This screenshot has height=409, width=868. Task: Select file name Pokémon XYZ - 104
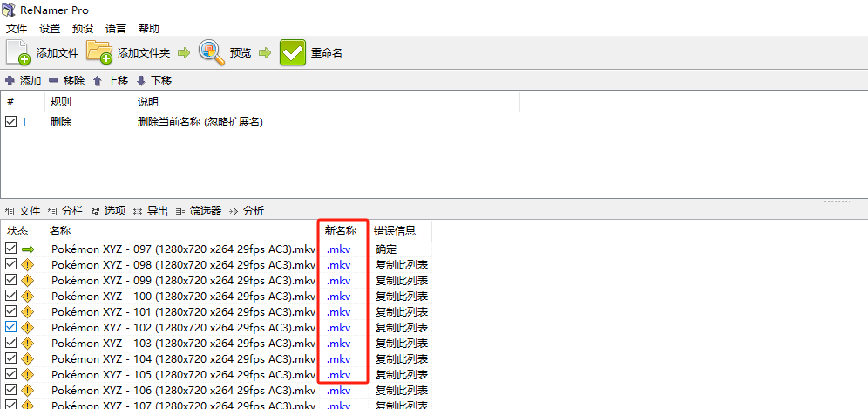pos(183,358)
